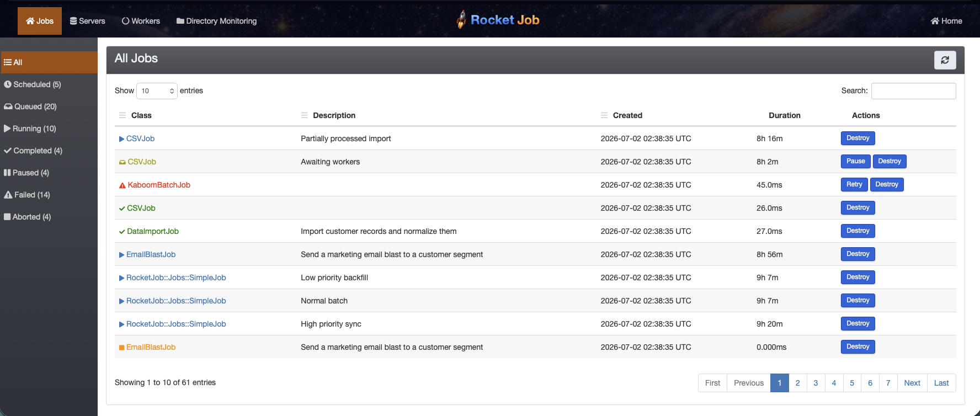The width and height of the screenshot is (980, 416).
Task: Click the checkmark icon beside DataImportJob
Action: tap(122, 232)
